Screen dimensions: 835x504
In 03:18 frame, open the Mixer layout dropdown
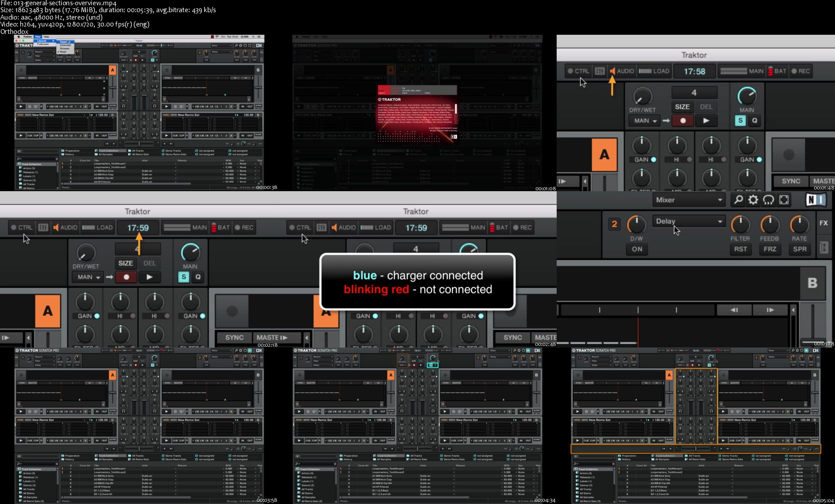(689, 200)
